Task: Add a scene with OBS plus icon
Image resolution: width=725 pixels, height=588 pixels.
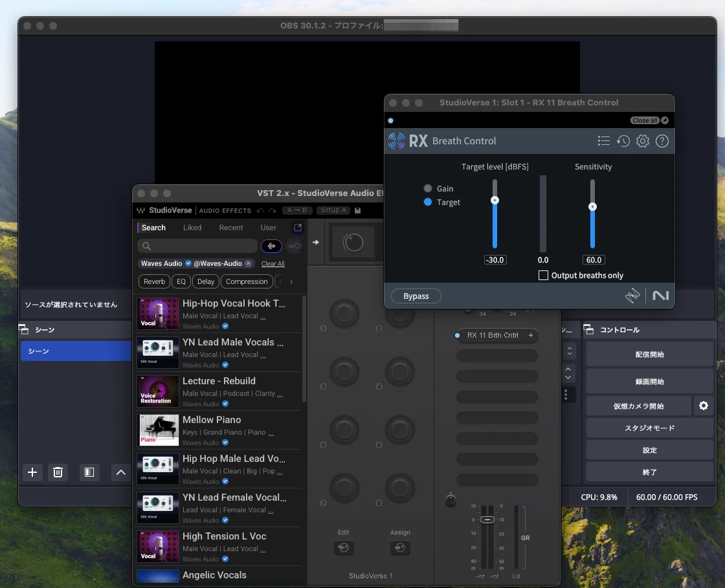Action: click(32, 472)
